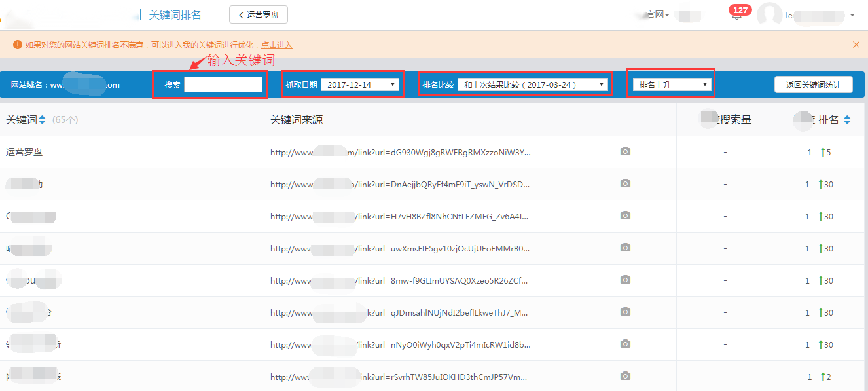Click the 搜索 keyword input box
This screenshot has width=868, height=391.
(223, 84)
